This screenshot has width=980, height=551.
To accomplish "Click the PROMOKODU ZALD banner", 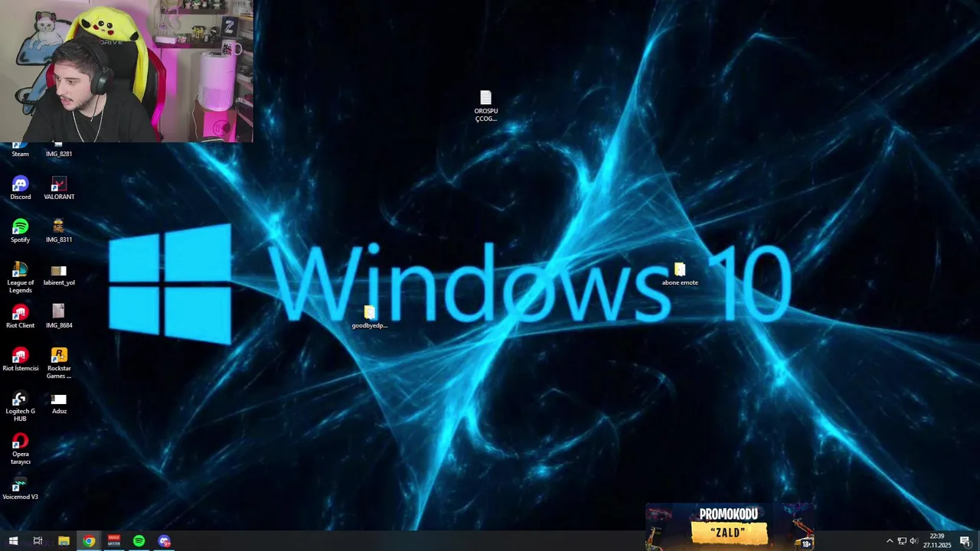I will click(x=729, y=526).
